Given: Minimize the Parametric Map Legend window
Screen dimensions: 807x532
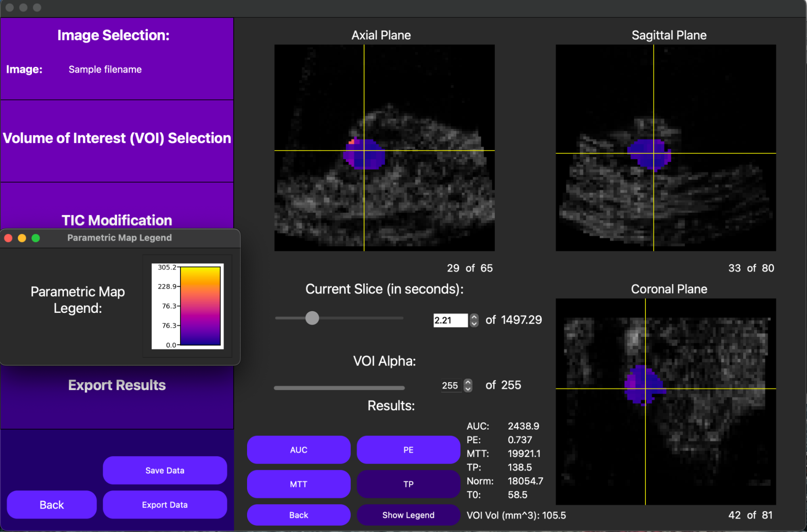Looking at the screenshot, I should (22, 238).
